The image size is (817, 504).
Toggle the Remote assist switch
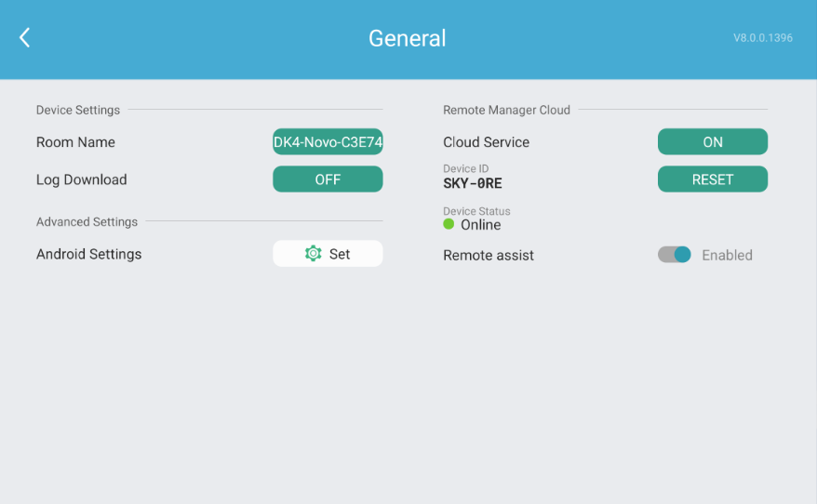coord(675,255)
